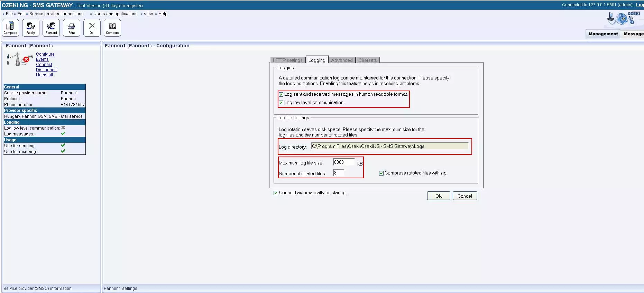This screenshot has width=644, height=293.
Task: Click the 'Pannon1 settings' status bar text
Action: 120,289
